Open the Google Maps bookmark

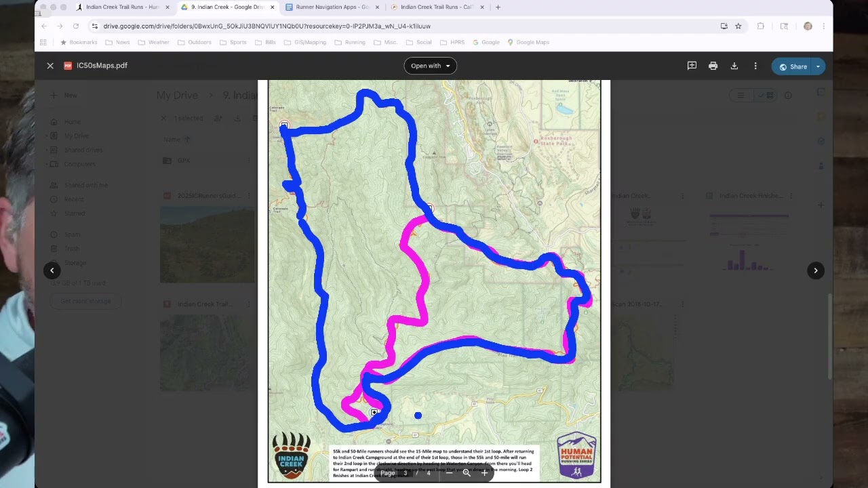coord(528,42)
